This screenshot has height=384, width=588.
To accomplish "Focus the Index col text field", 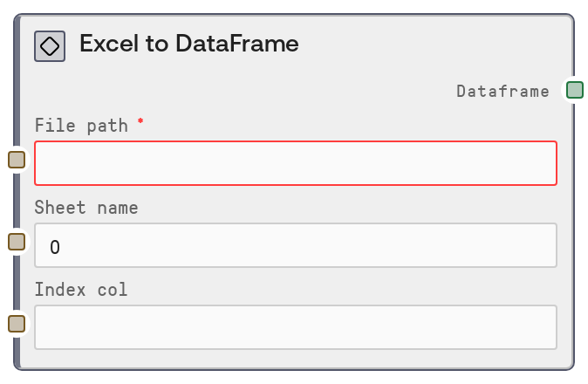I will pos(295,327).
